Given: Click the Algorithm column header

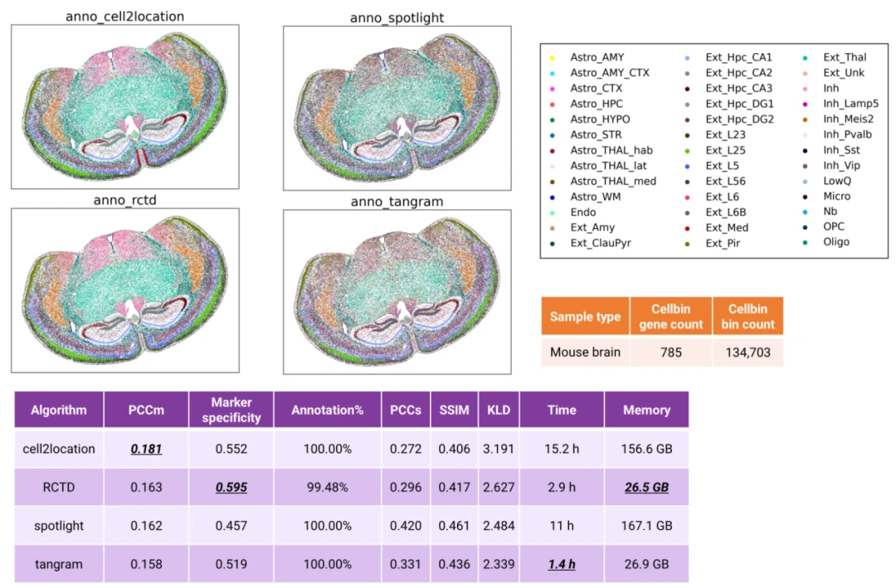Looking at the screenshot, I should pos(59,410).
